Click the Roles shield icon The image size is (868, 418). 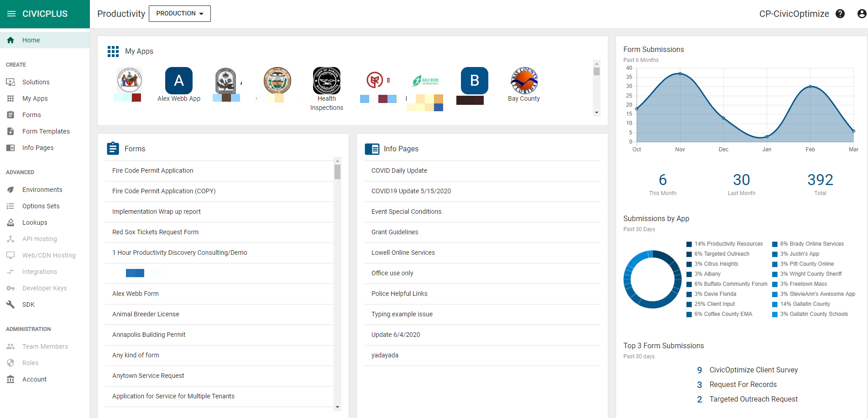click(10, 363)
